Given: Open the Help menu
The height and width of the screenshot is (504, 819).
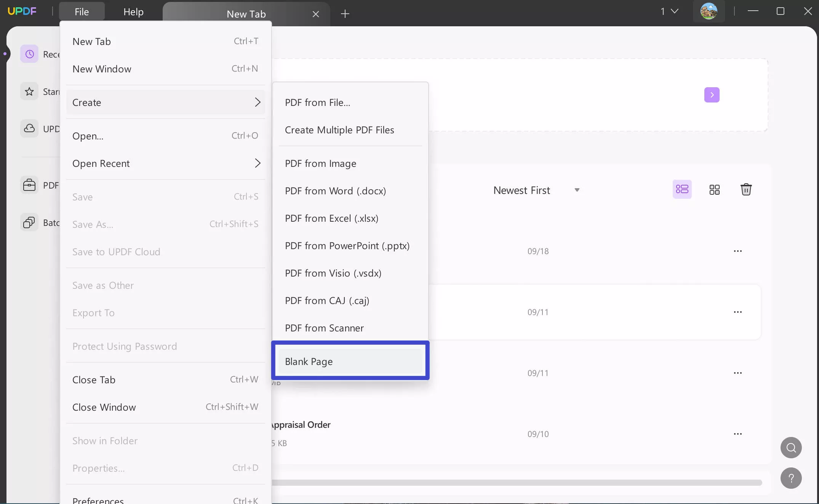Looking at the screenshot, I should point(133,12).
